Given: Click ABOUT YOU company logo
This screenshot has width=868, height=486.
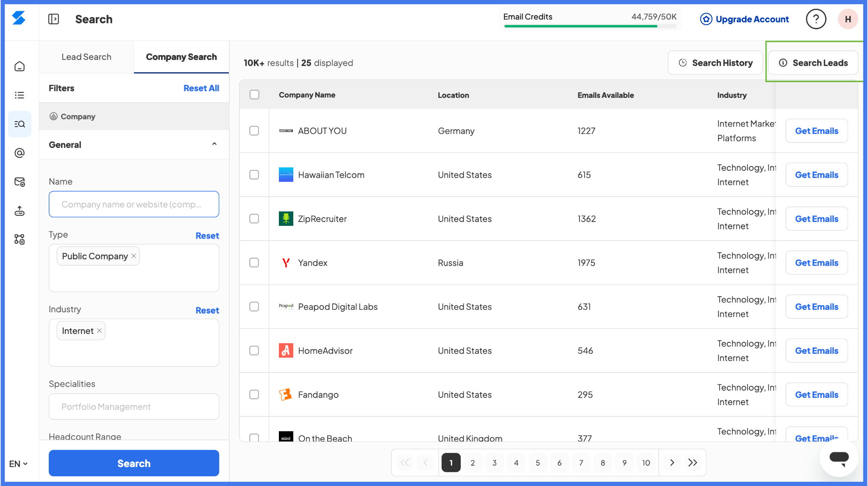Looking at the screenshot, I should [286, 131].
